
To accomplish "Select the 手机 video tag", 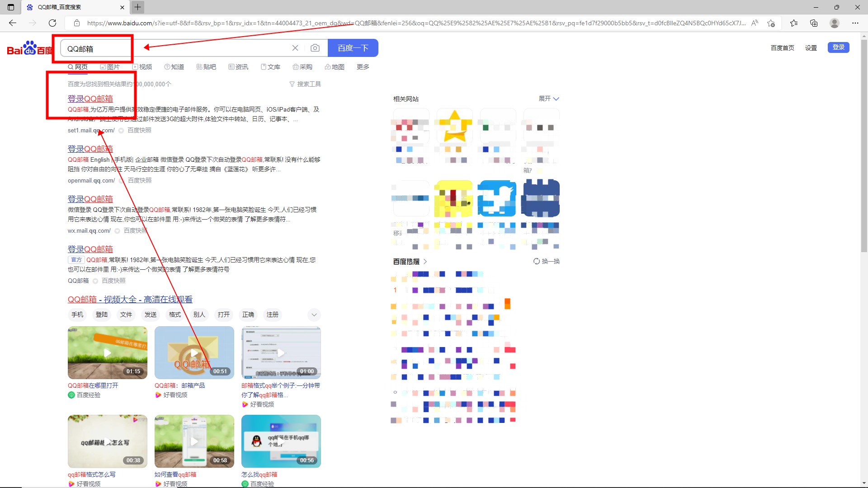I will [x=77, y=314].
